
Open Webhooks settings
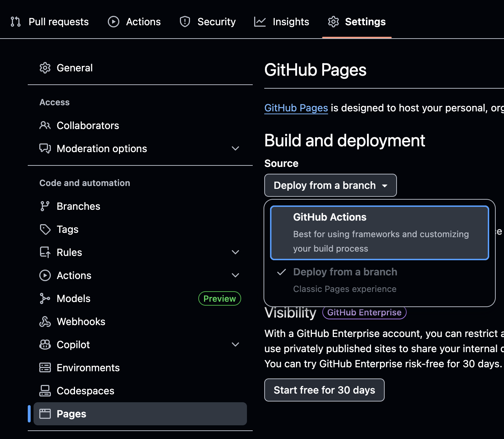coord(140,322)
